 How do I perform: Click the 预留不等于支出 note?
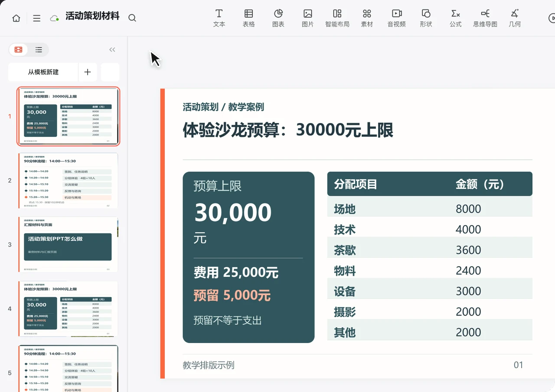click(228, 321)
